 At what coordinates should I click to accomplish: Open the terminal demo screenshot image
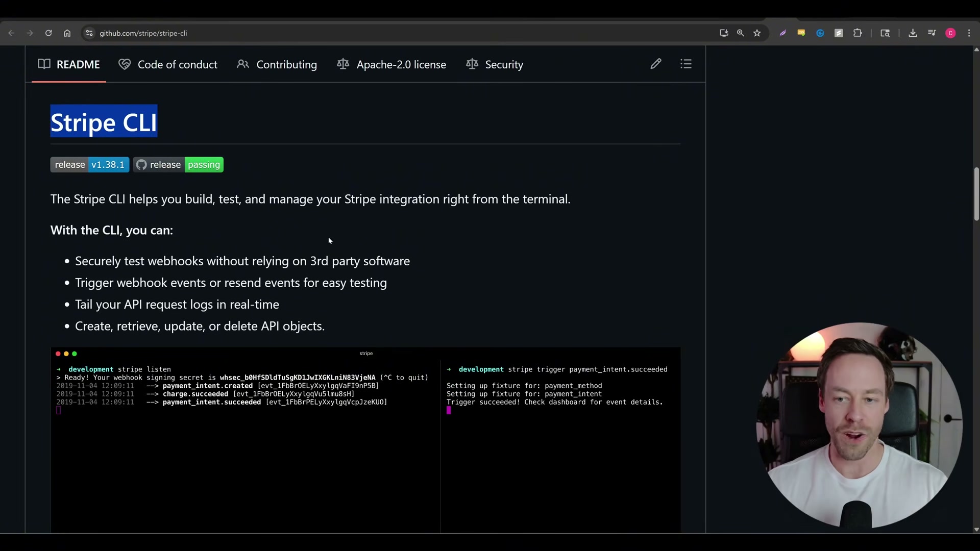coord(365,440)
